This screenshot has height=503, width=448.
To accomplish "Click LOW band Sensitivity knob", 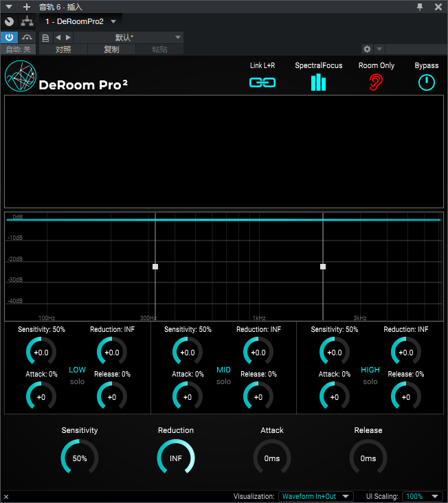I will [41, 352].
